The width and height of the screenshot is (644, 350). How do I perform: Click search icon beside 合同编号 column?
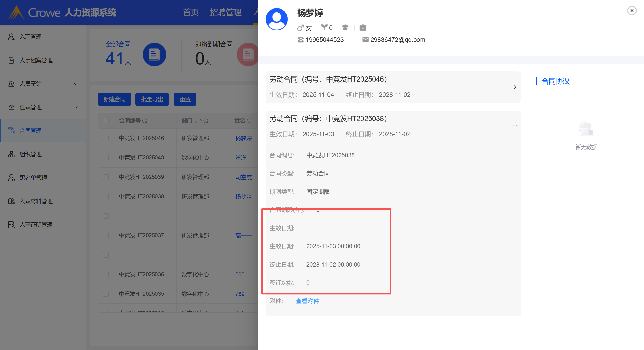point(145,121)
